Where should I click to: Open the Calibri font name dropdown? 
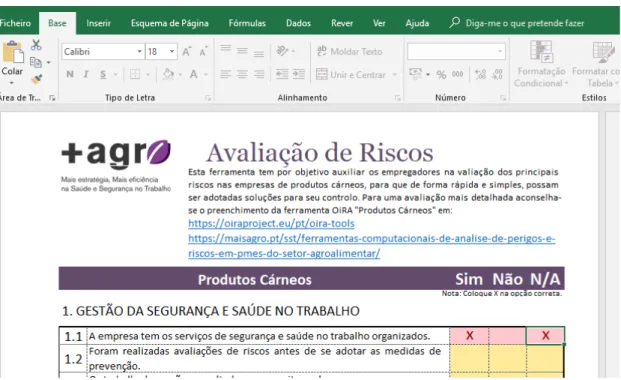pos(139,52)
